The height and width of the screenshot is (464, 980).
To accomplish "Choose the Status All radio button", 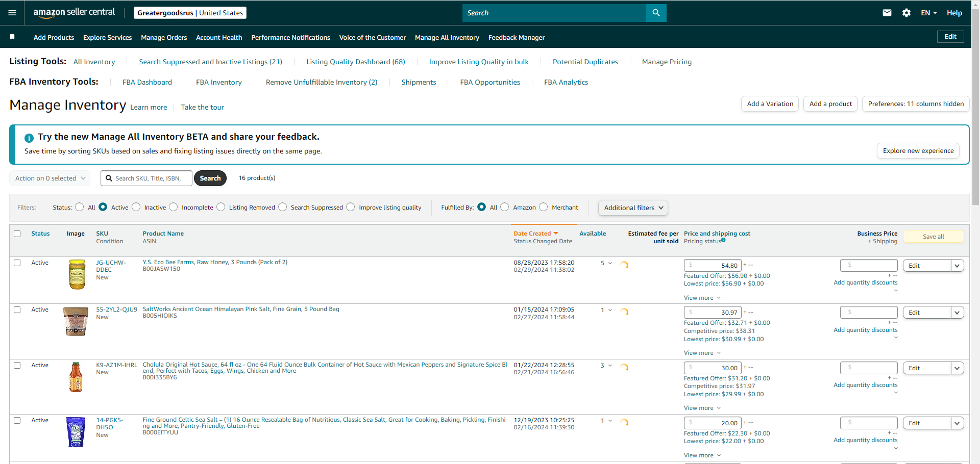I will coord(79,207).
